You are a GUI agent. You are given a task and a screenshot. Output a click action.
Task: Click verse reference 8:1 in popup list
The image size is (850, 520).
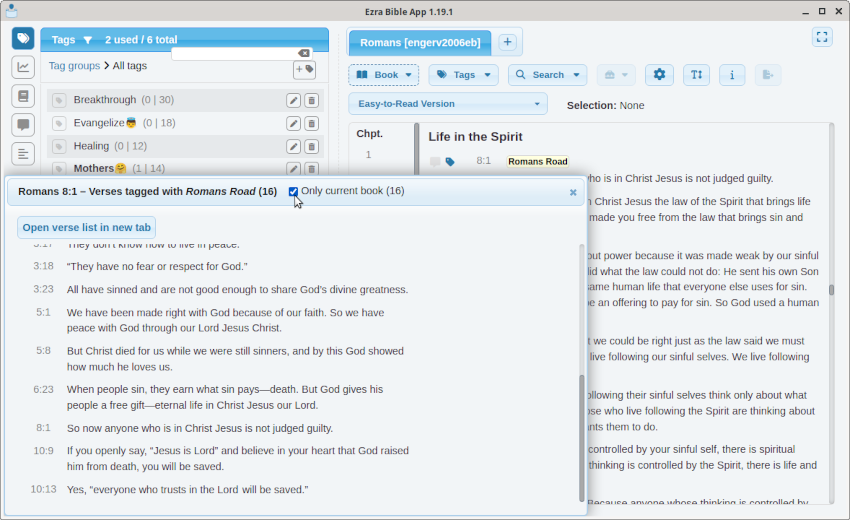[43, 428]
